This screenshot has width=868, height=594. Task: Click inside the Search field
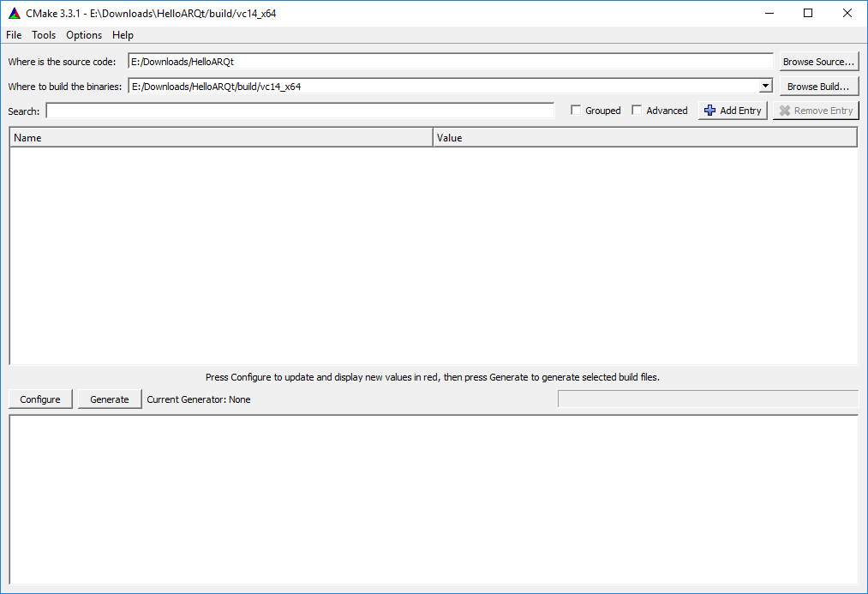300,111
